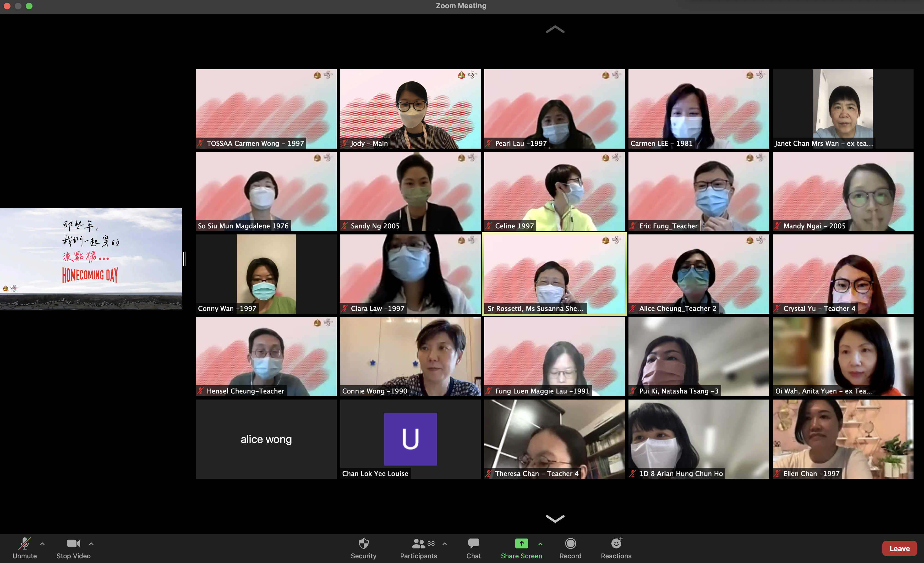Click the red macOS close window dot

tap(7, 6)
